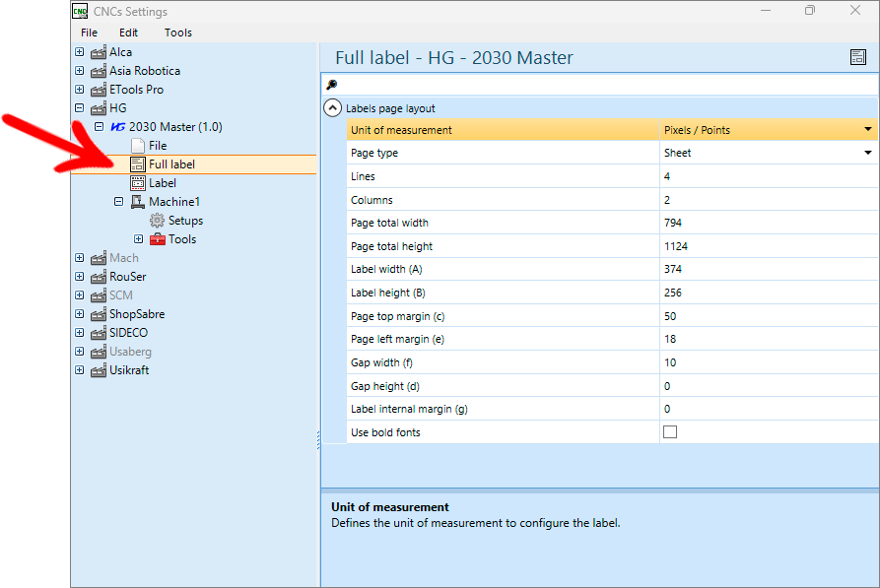
Task: Click the HG logo beside 2030 Master
Action: (118, 127)
